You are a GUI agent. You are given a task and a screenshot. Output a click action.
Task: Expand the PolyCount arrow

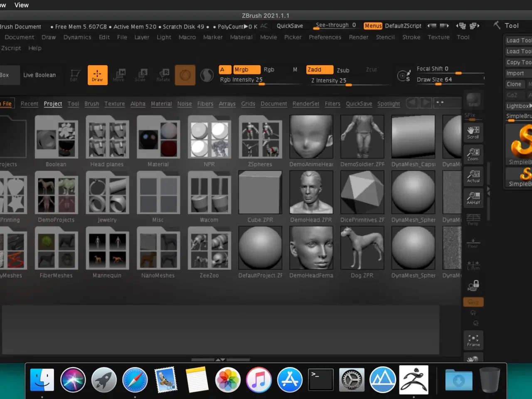pyautogui.click(x=245, y=27)
